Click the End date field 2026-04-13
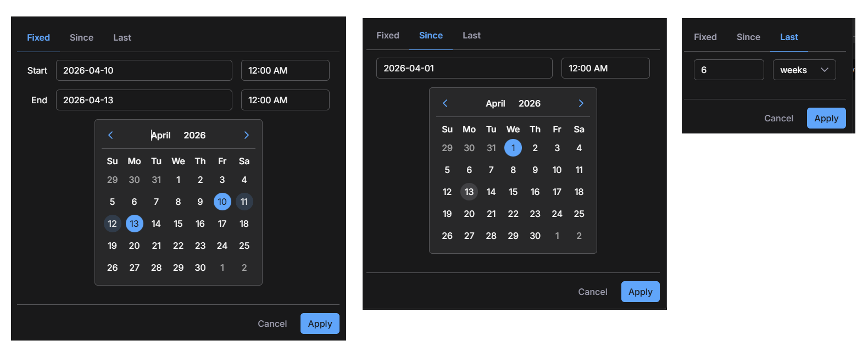 coord(144,100)
